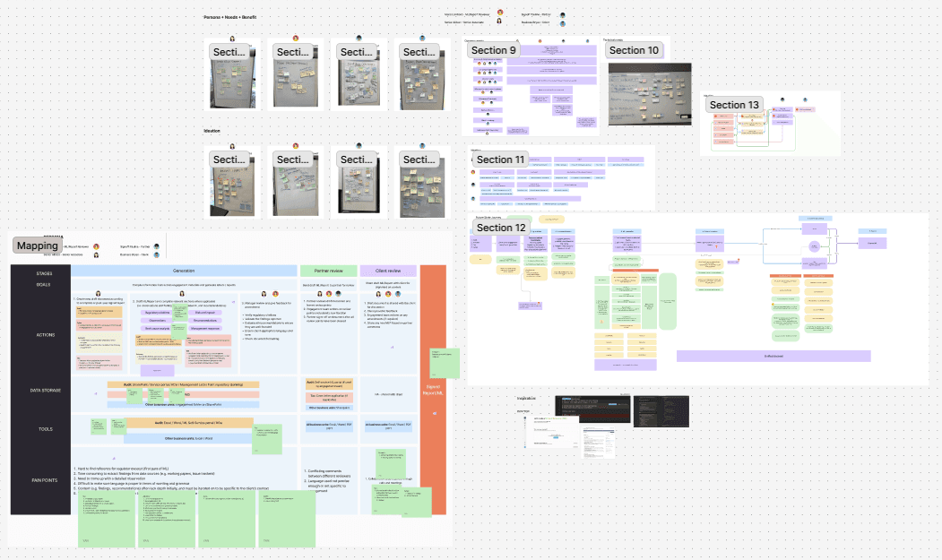The width and height of the screenshot is (942, 560).
Task: Click the Section 12 label
Action: coord(501,228)
